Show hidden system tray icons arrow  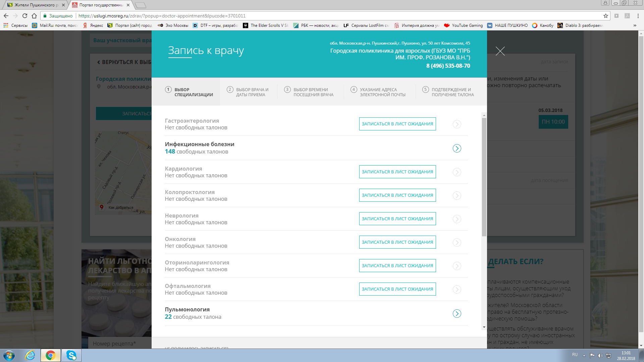(x=584, y=356)
